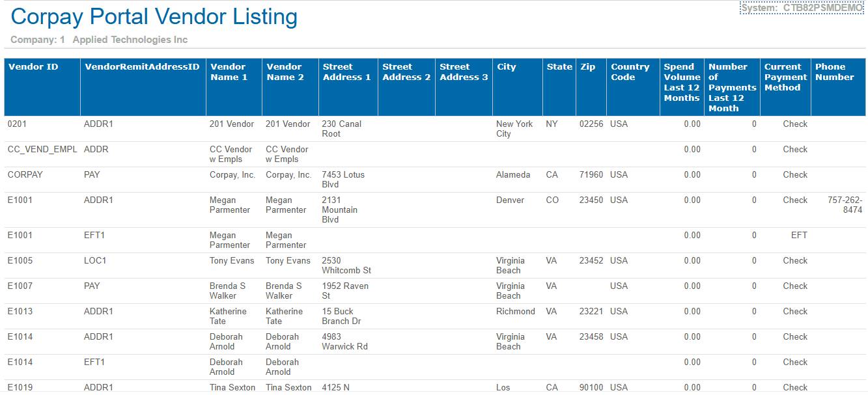Click the Corpay Portal Vendor Listing title
The image size is (868, 395).
(x=154, y=17)
